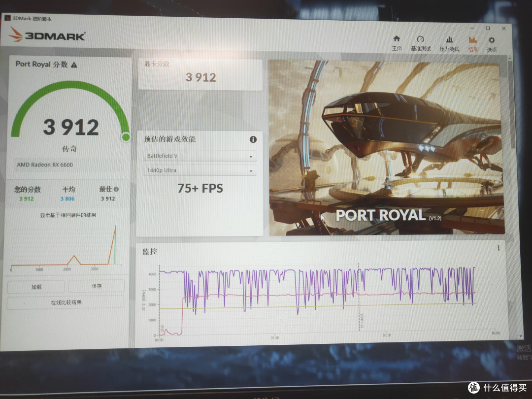Open the Battlefield V game dropdown
This screenshot has width=532, height=399.
point(200,156)
